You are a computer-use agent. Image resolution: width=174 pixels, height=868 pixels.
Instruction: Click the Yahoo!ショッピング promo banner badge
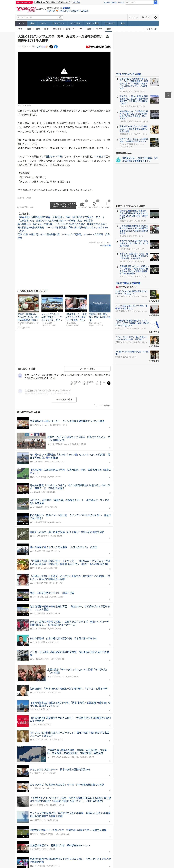[24, 2]
